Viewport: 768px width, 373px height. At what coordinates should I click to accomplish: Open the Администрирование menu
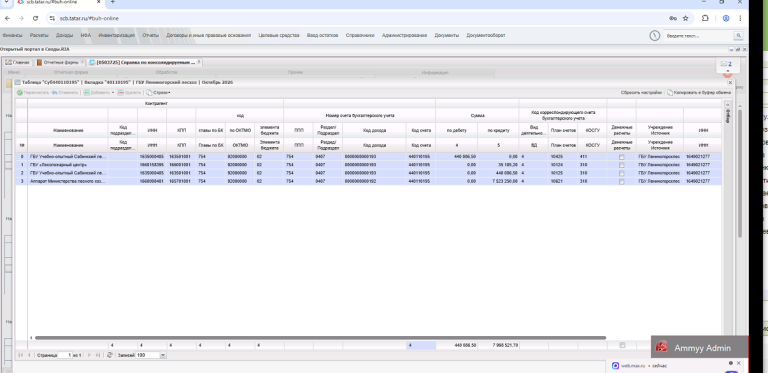(x=405, y=35)
